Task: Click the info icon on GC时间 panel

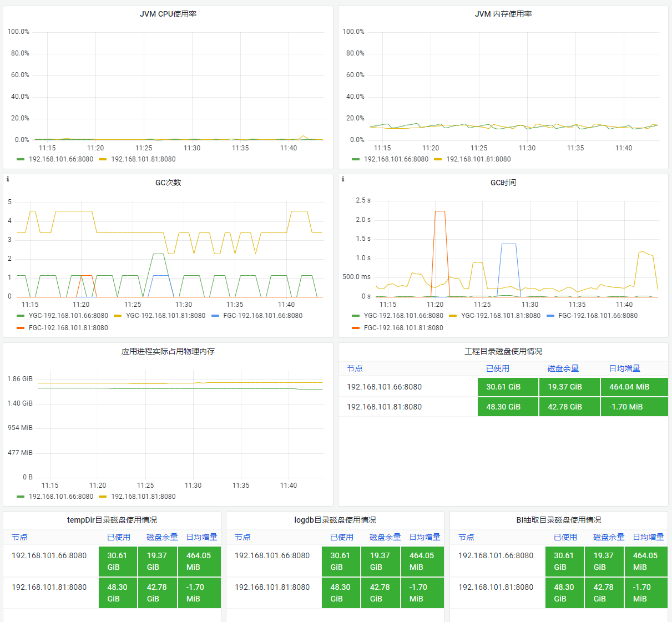Action: tap(342, 179)
